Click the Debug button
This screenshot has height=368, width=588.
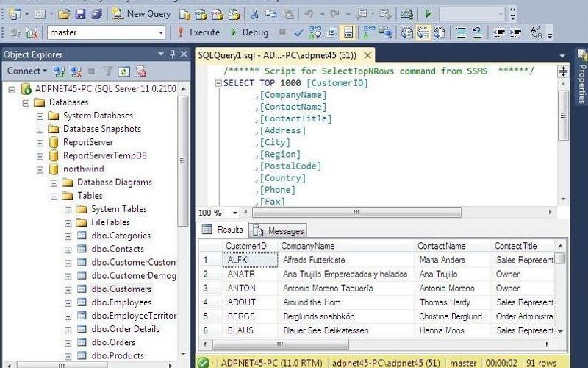[x=249, y=32]
